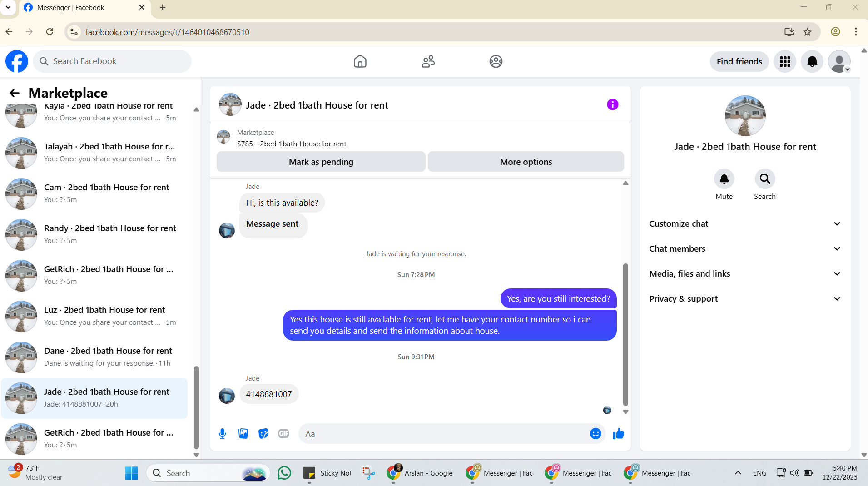Expand Privacy & support section
Screen dimensions: 868x486
[x=745, y=299]
